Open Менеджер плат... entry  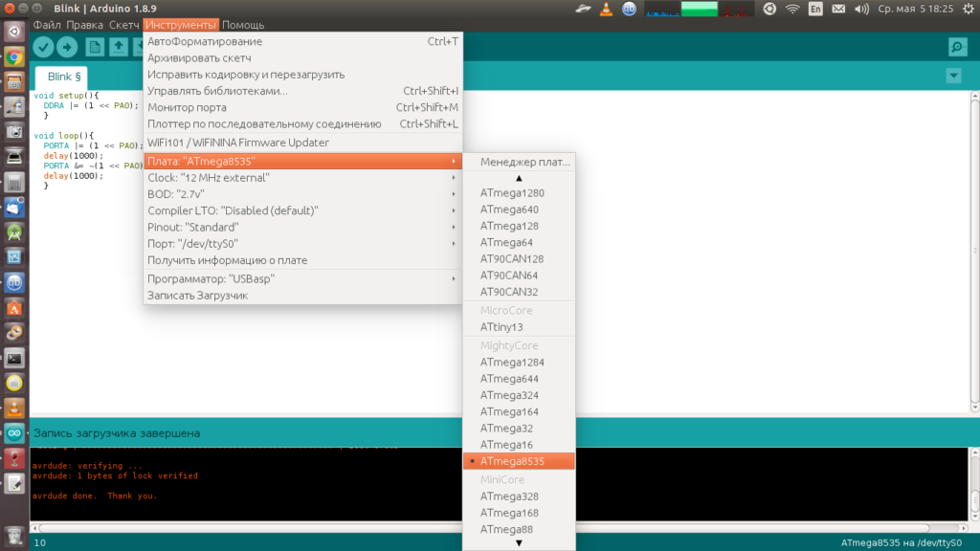click(x=524, y=161)
